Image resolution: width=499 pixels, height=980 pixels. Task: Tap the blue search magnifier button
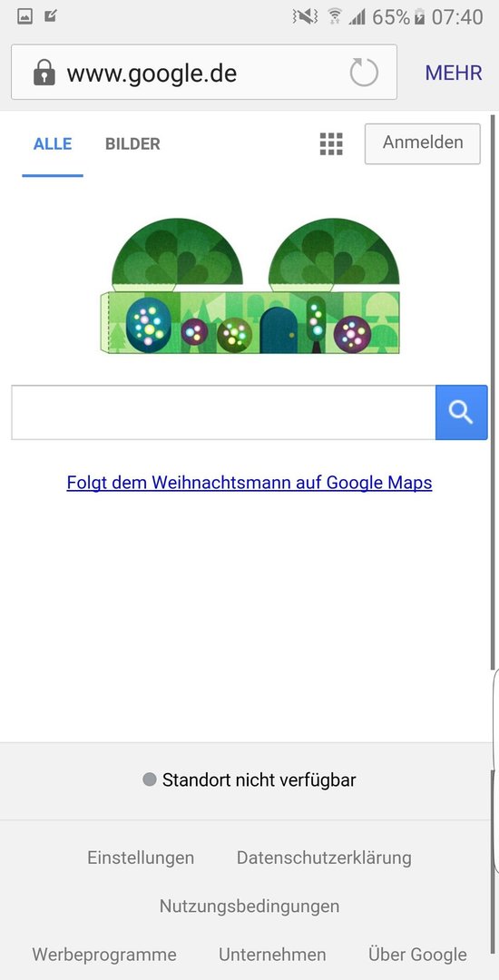461,413
